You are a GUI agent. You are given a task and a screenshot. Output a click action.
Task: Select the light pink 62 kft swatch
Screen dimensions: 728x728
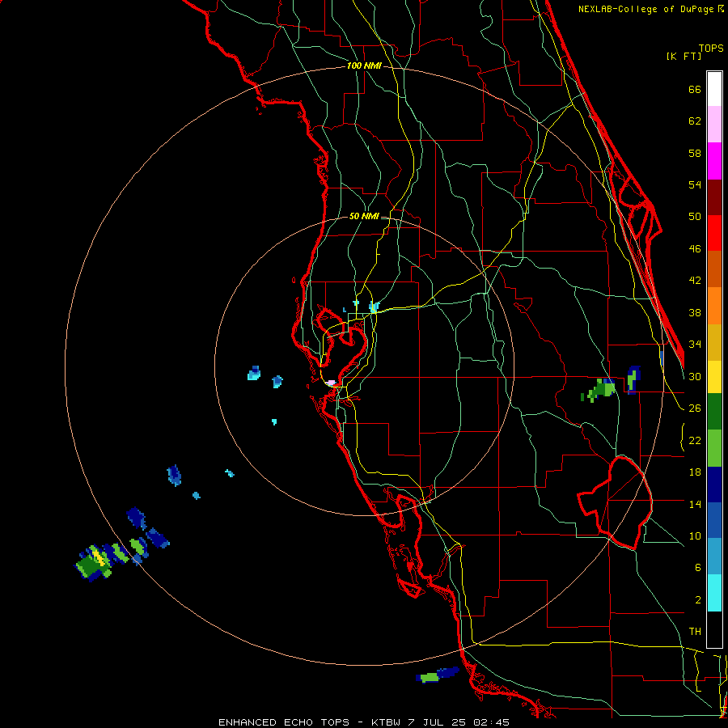click(714, 125)
